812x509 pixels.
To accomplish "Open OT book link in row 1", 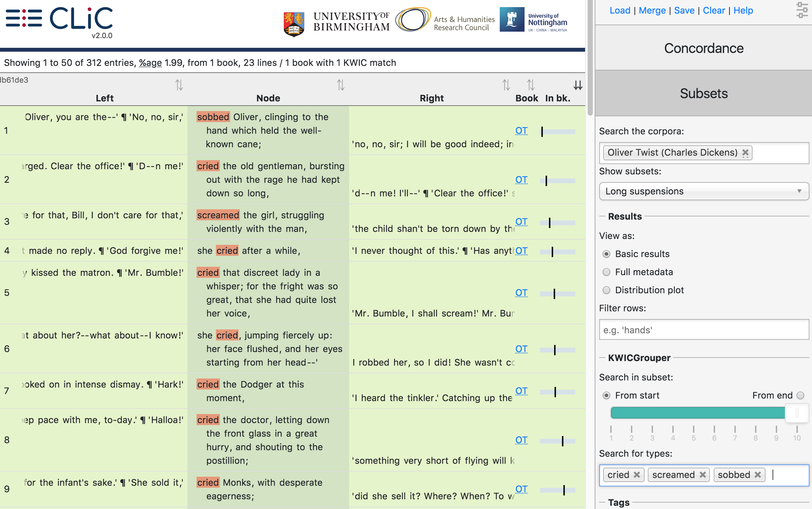I will click(x=521, y=130).
